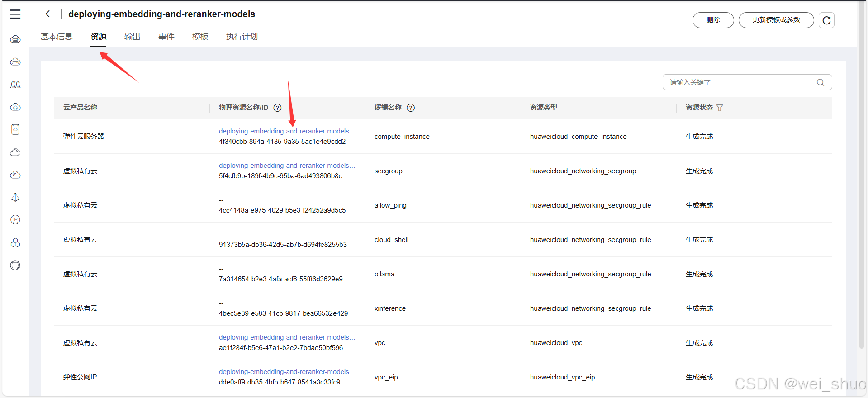Click ID 4f340cbb-894a-4135-9a35-5ac1e4e9cdd2
Image resolution: width=868 pixels, height=398 pixels.
coord(282,142)
